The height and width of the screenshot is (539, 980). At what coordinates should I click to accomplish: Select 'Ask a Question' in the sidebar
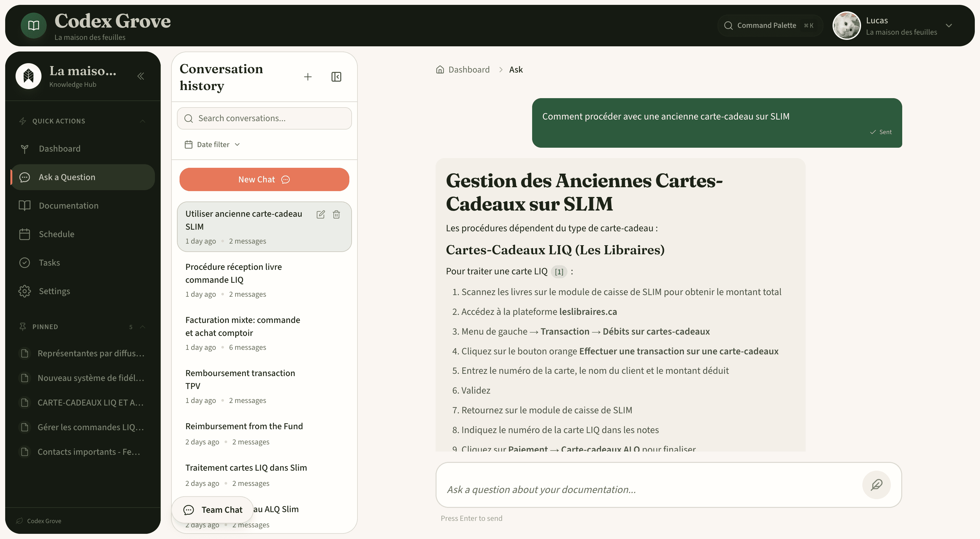pyautogui.click(x=67, y=177)
